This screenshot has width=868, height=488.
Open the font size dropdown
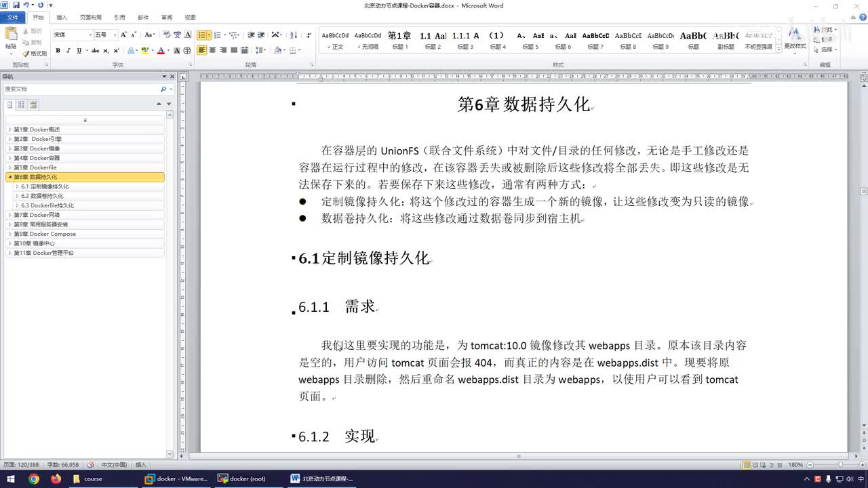(x=115, y=35)
